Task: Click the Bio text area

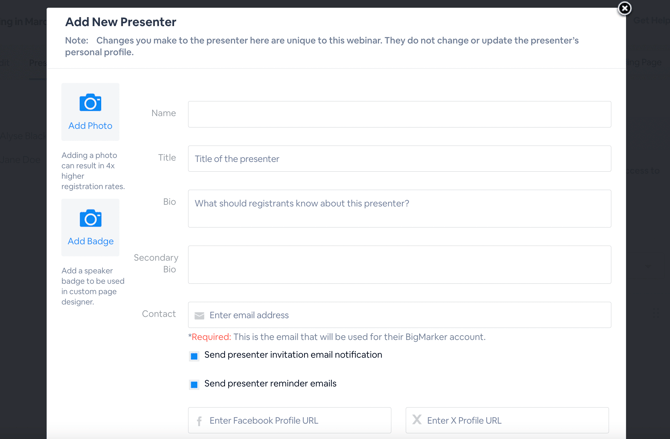Action: coord(399,209)
